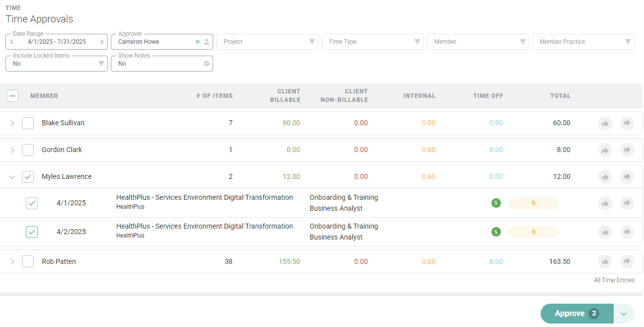Click the MEMBER column header
The image size is (644, 327).
44,96
